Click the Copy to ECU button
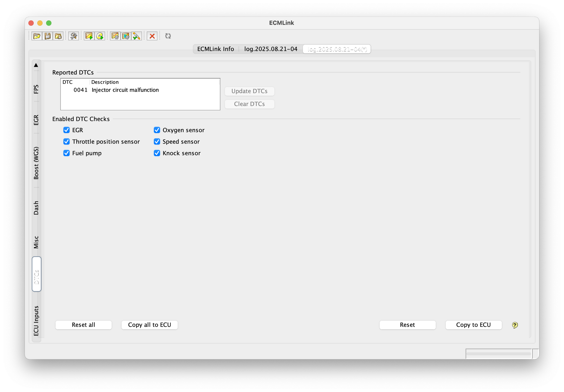The image size is (564, 392). click(x=474, y=325)
